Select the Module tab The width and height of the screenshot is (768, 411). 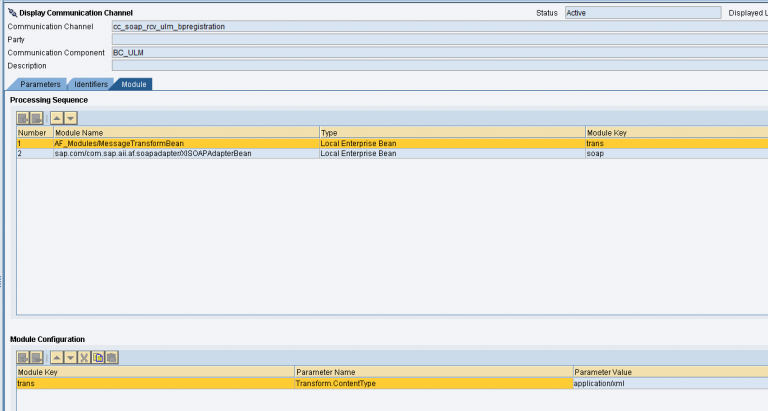pyautogui.click(x=133, y=84)
